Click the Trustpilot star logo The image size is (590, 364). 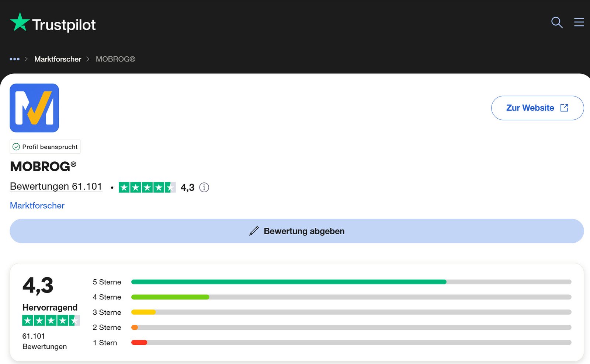tap(20, 22)
